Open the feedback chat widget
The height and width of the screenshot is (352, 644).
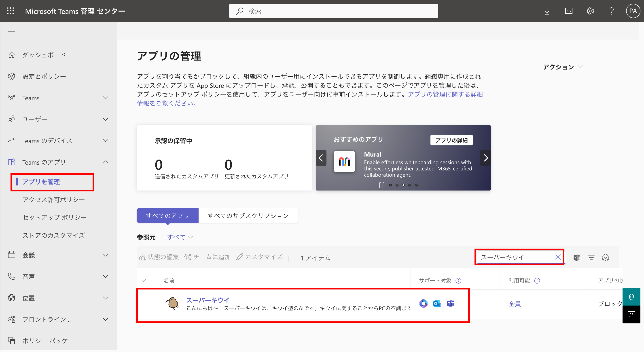[x=631, y=314]
